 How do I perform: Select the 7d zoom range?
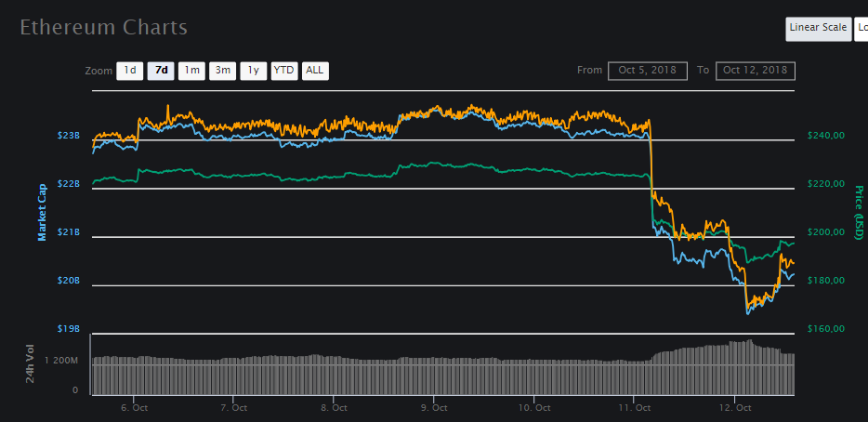click(161, 71)
